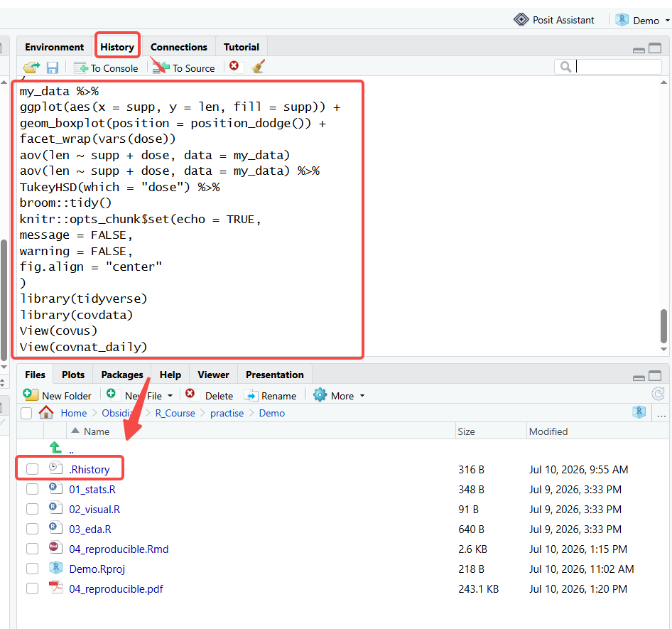This screenshot has height=629, width=672.
Task: Switch to the Environment tab
Action: click(55, 47)
